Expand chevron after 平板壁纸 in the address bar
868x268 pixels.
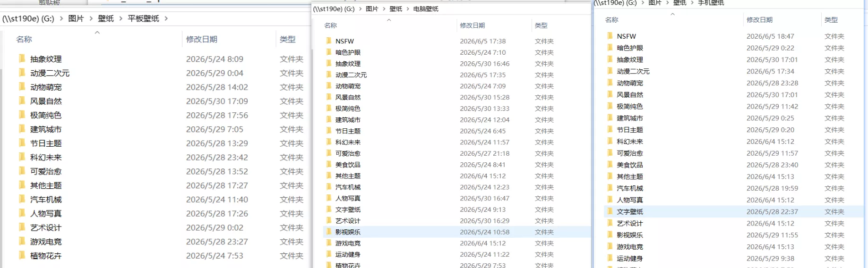(166, 18)
